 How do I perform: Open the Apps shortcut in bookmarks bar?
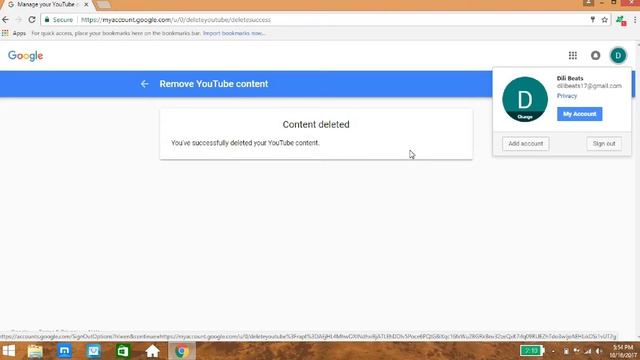point(14,33)
